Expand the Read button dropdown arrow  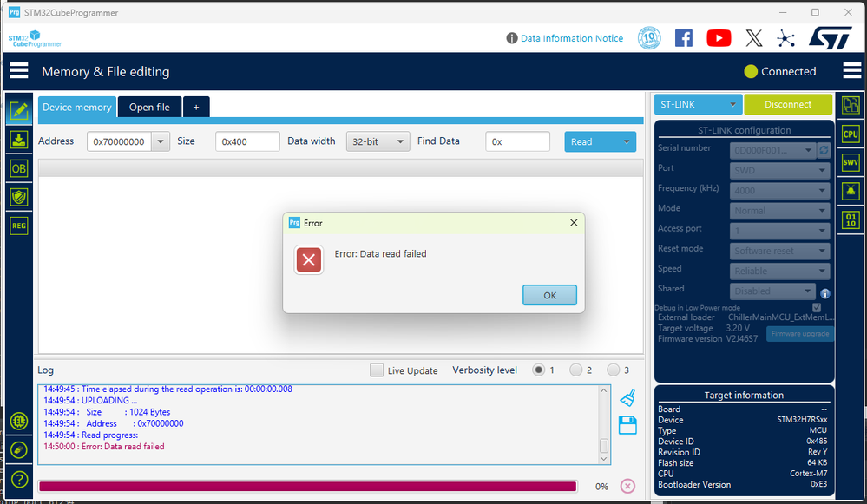click(x=627, y=141)
